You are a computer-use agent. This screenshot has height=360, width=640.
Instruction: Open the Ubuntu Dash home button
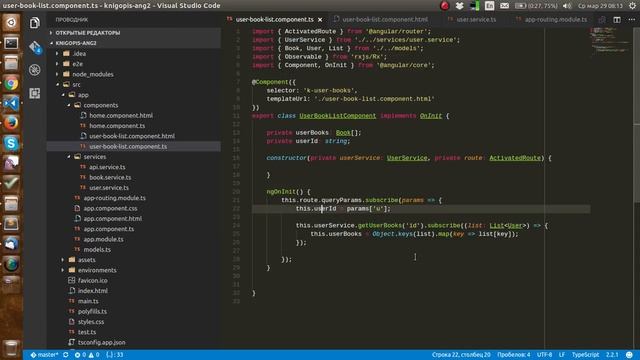[x=11, y=22]
